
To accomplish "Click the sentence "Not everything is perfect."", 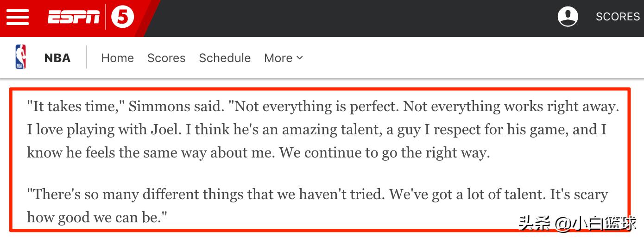I will point(314,107).
